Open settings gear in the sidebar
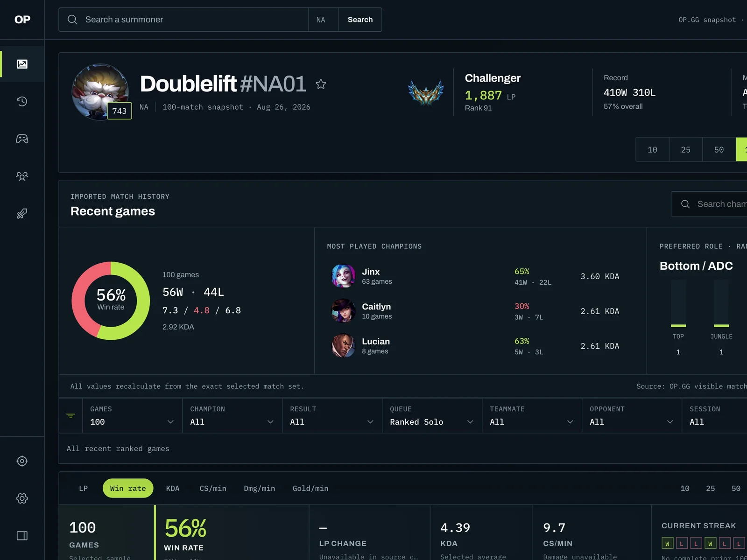Screen dimensions: 747x560 tap(22, 498)
